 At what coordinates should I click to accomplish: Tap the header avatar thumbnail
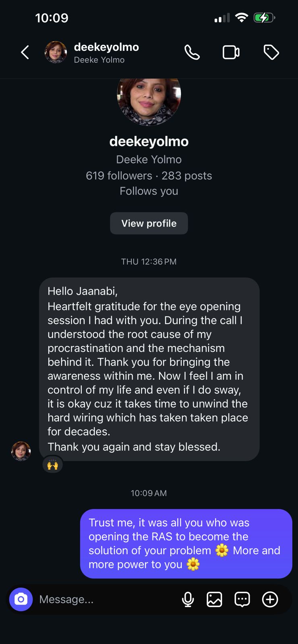click(56, 52)
